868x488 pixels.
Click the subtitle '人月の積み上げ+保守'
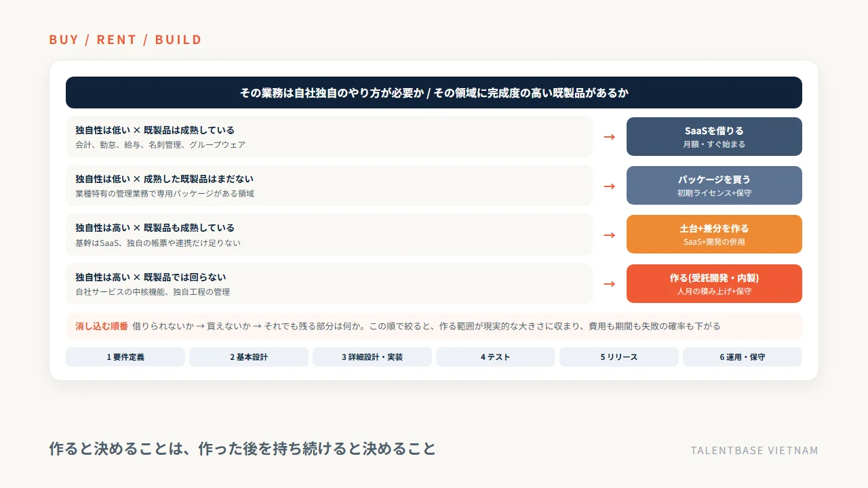[x=714, y=291]
